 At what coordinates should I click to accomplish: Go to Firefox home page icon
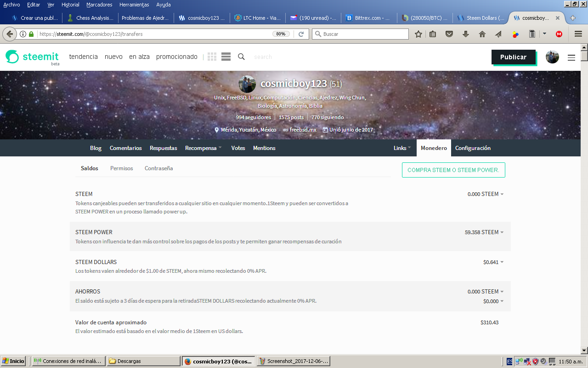[482, 34]
